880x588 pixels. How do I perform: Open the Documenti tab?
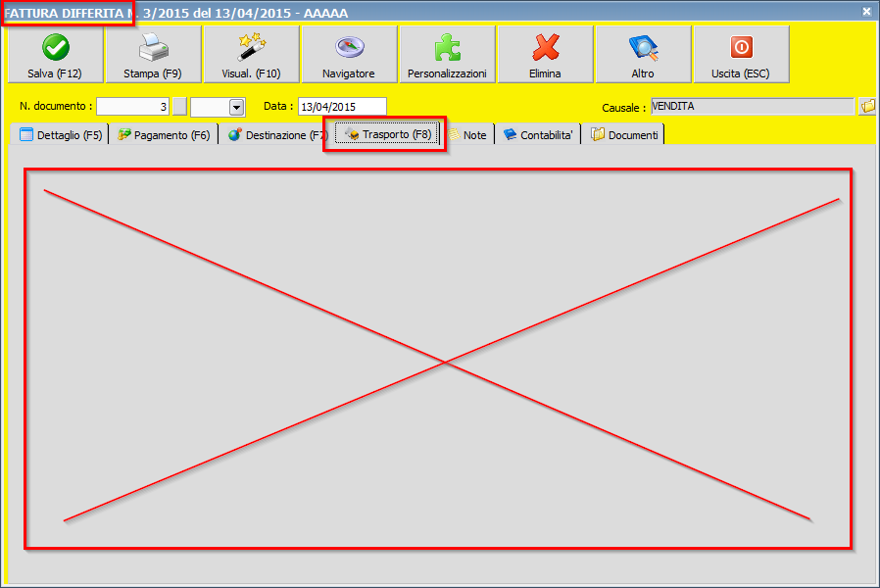coord(624,135)
